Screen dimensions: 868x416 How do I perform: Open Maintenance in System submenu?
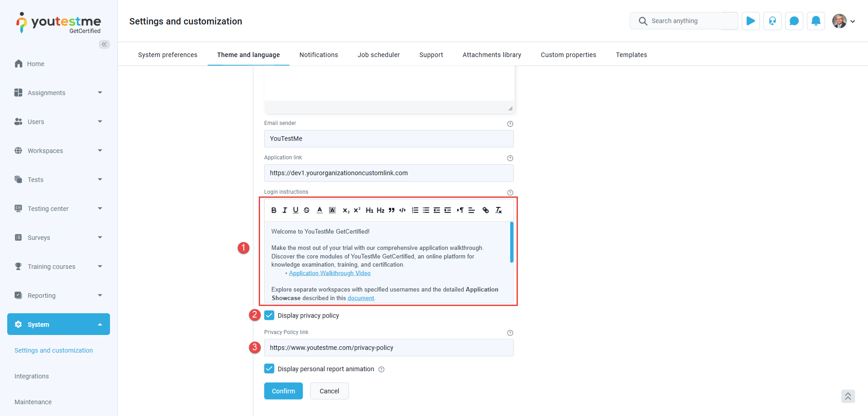point(33,402)
